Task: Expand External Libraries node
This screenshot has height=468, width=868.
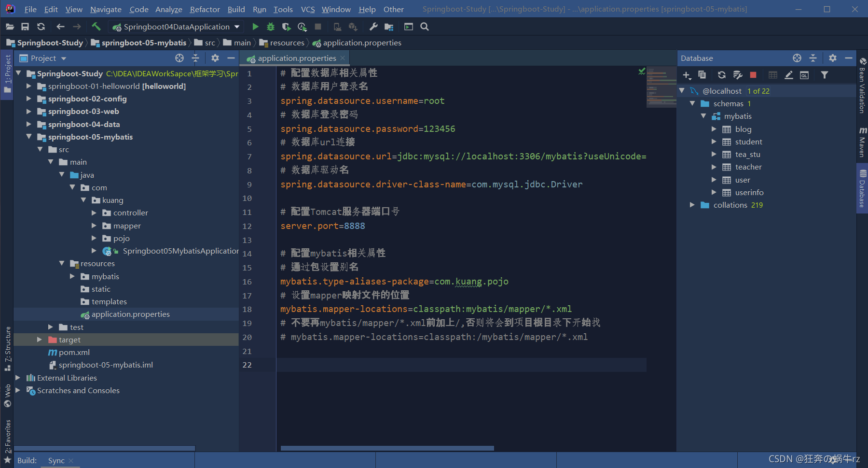Action: point(18,378)
